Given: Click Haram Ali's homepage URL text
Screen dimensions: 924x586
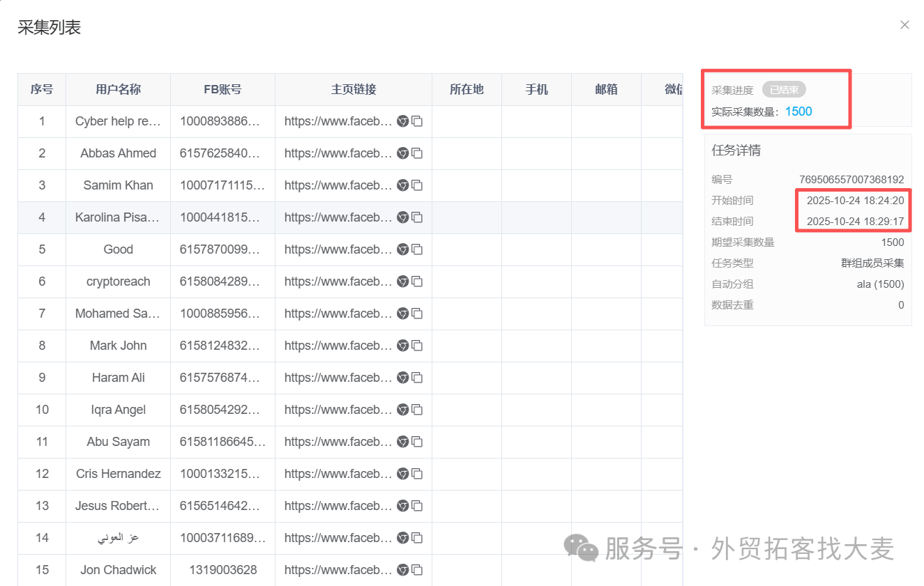Looking at the screenshot, I should point(338,378).
